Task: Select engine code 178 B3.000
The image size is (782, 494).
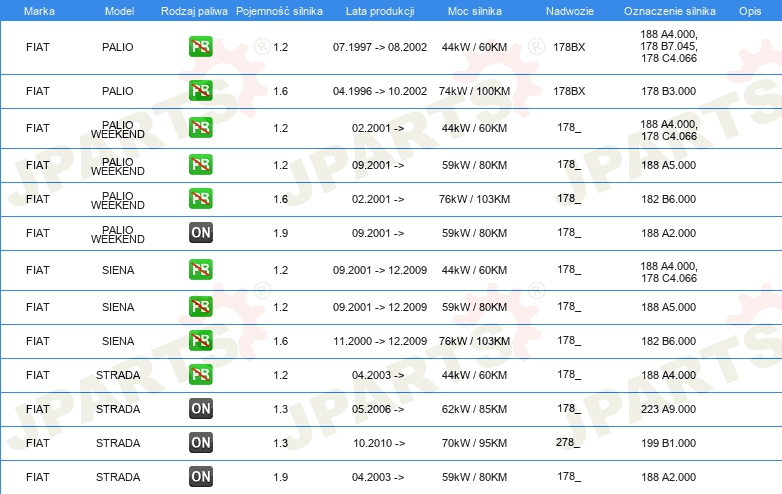Action: click(668, 91)
